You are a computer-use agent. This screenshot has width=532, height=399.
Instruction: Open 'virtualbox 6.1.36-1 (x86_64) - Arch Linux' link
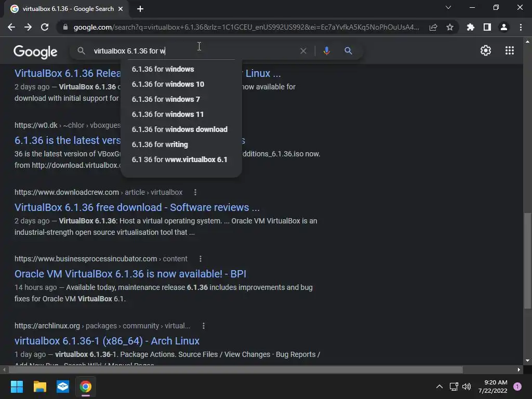[107, 341]
